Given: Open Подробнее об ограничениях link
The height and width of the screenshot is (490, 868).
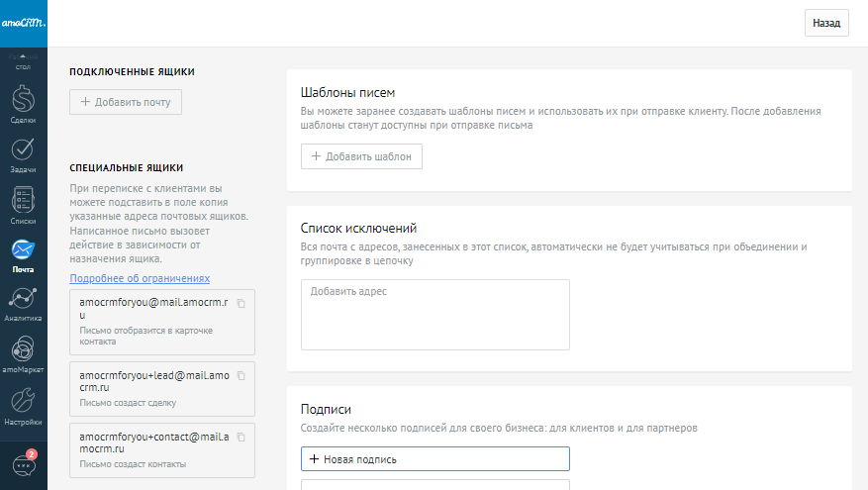Looking at the screenshot, I should pos(140,278).
